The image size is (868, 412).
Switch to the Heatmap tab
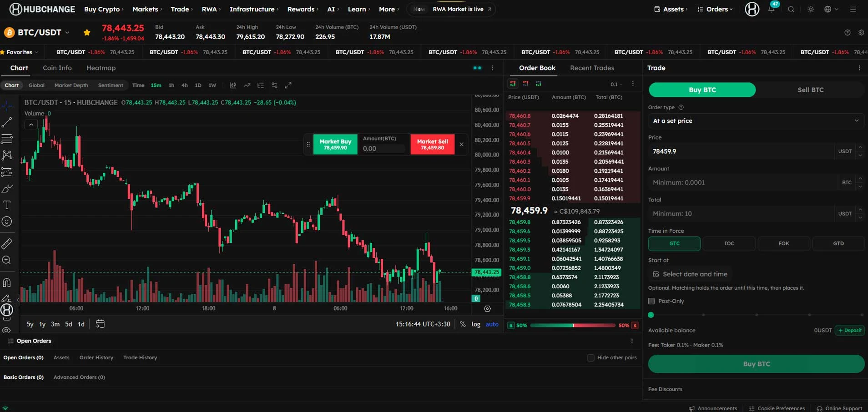tap(101, 68)
